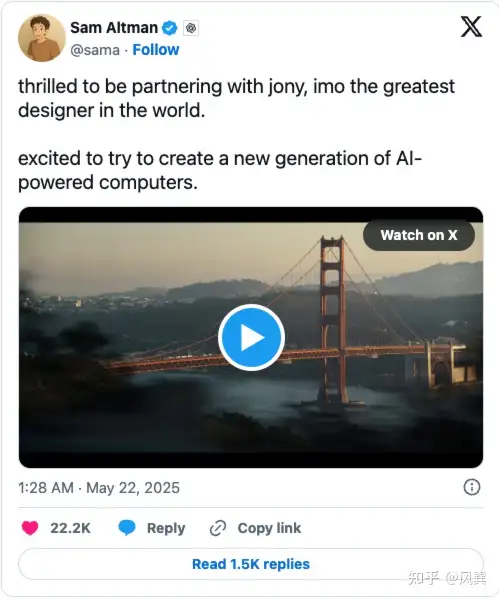The image size is (499, 600).
Task: Play the Golden Gate Bridge video
Action: pyautogui.click(x=251, y=338)
